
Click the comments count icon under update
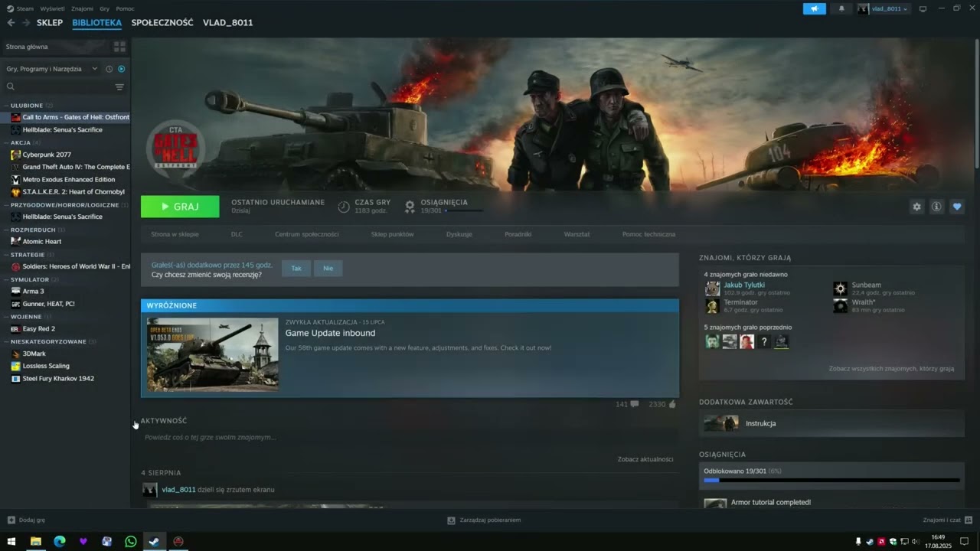click(x=634, y=404)
